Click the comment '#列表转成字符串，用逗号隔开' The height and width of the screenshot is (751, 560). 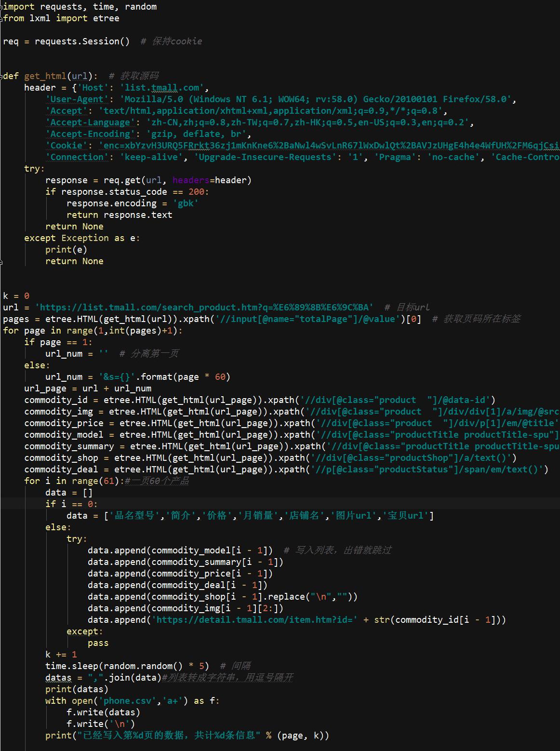click(227, 678)
